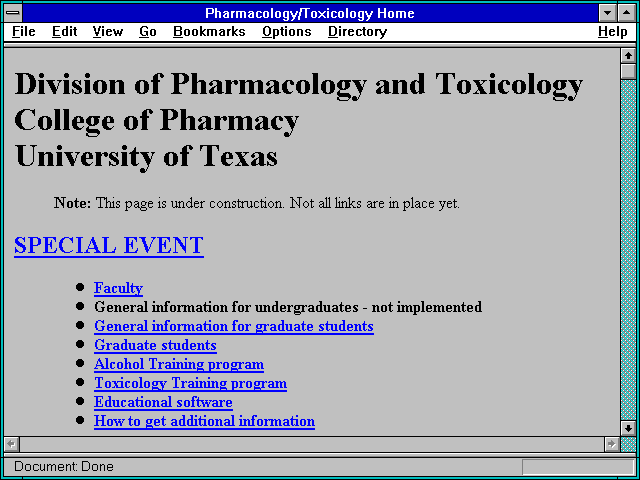
Task: Click the under construction note text
Action: pos(257,203)
